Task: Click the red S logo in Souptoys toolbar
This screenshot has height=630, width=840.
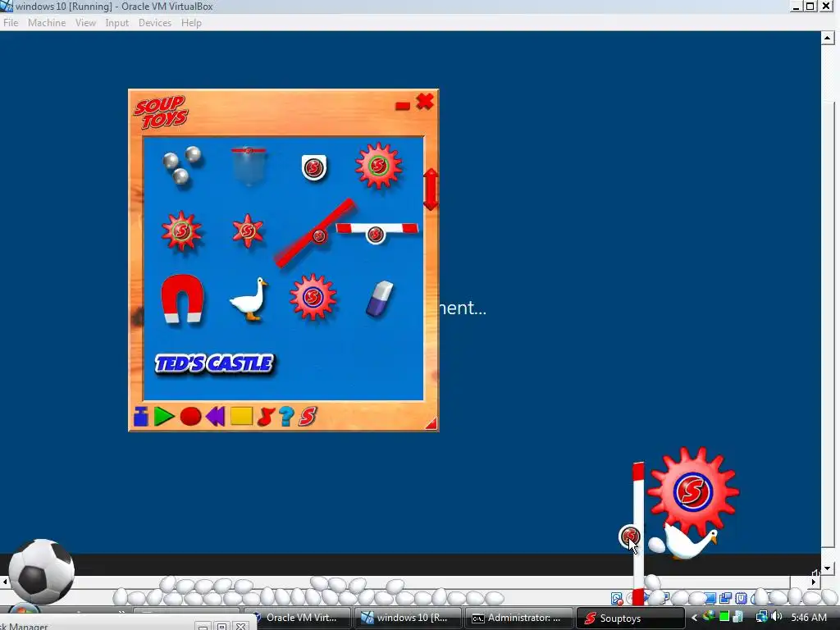Action: (308, 416)
